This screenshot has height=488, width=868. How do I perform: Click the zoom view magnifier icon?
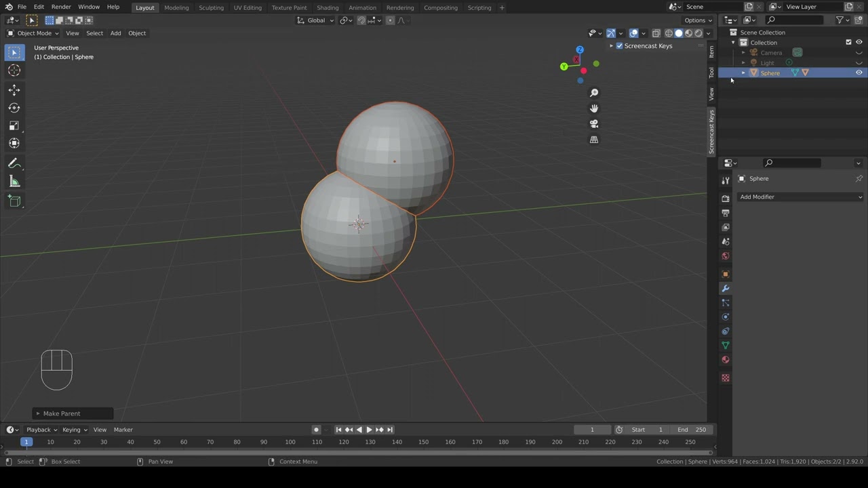[x=594, y=93]
